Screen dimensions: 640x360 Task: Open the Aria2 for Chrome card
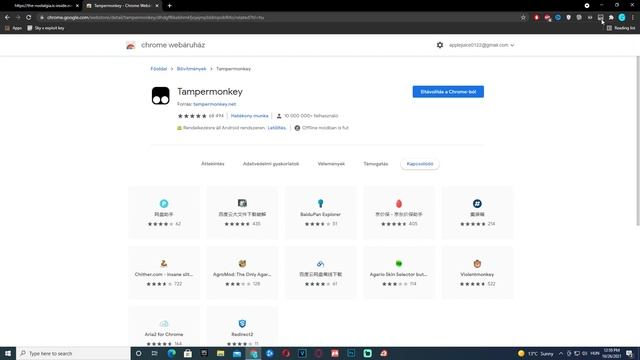164,328
